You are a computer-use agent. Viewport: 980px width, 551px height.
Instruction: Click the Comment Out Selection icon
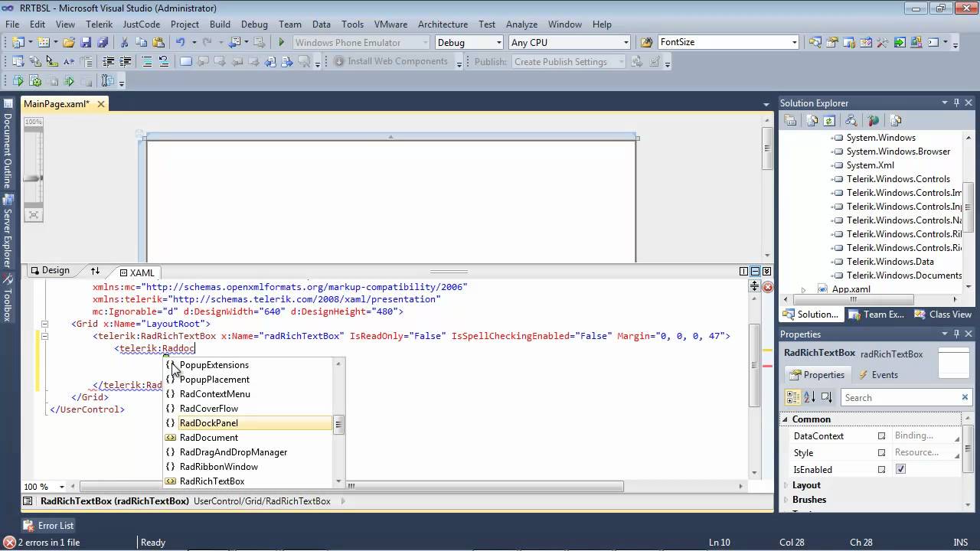point(146,61)
